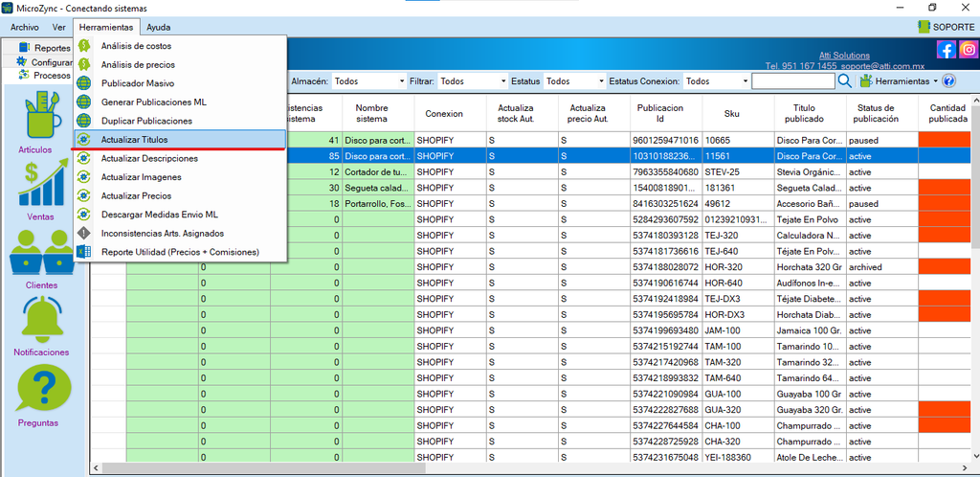Click the Facebook icon
Viewport: 980px width, 477px height.
click(947, 49)
